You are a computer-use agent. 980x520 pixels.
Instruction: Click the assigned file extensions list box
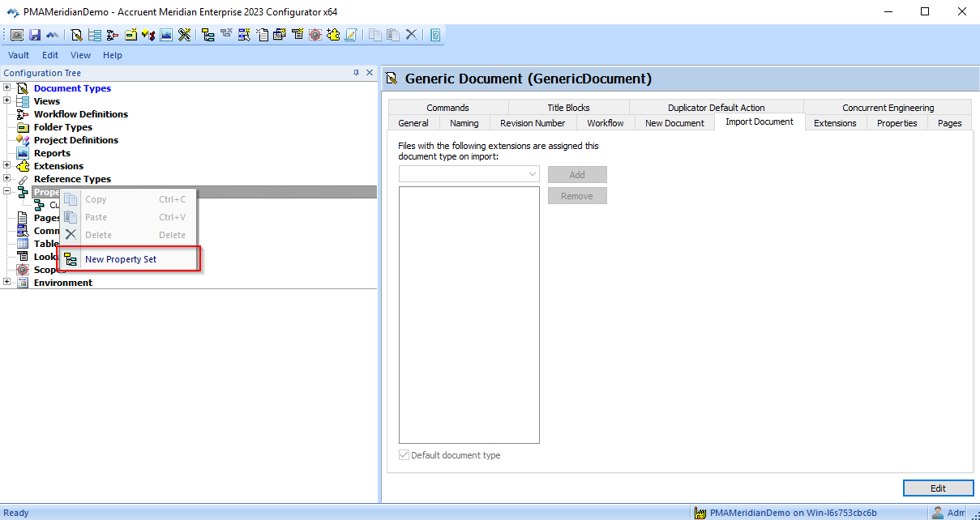point(469,315)
